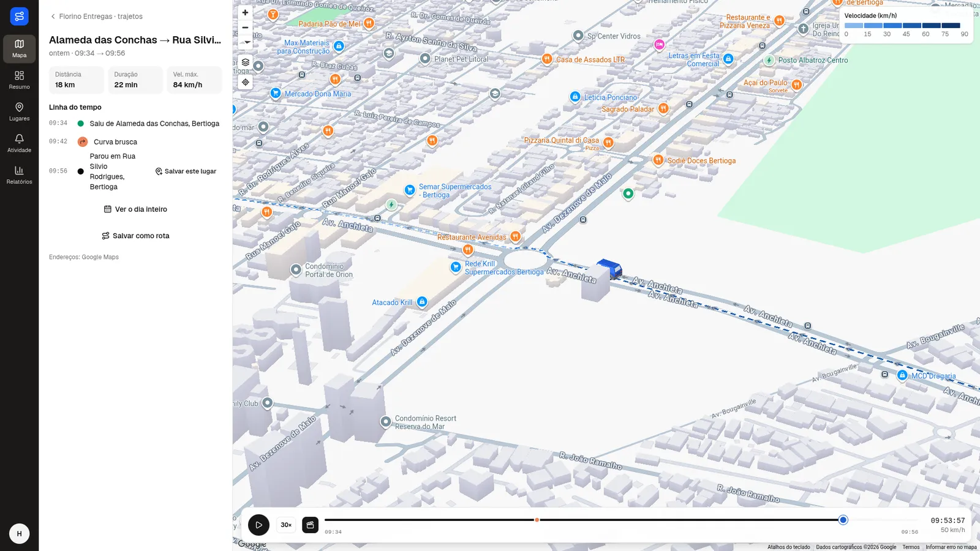Play the trip replay

pos(258,525)
